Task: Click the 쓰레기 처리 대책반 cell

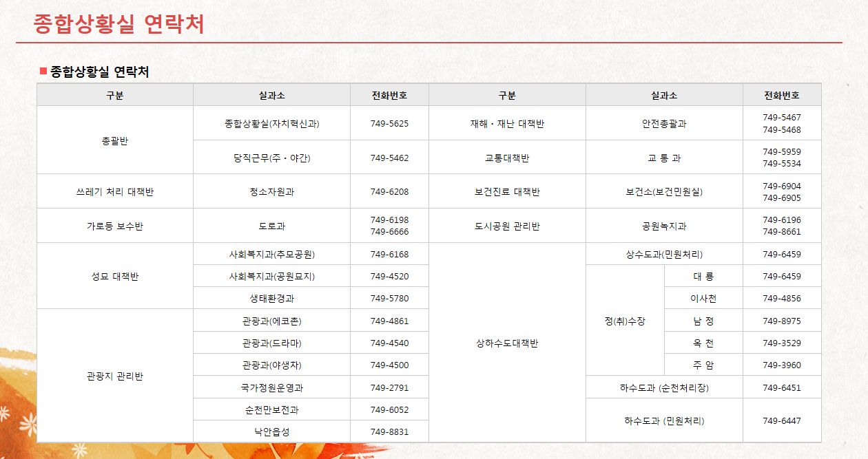Action: (x=115, y=191)
